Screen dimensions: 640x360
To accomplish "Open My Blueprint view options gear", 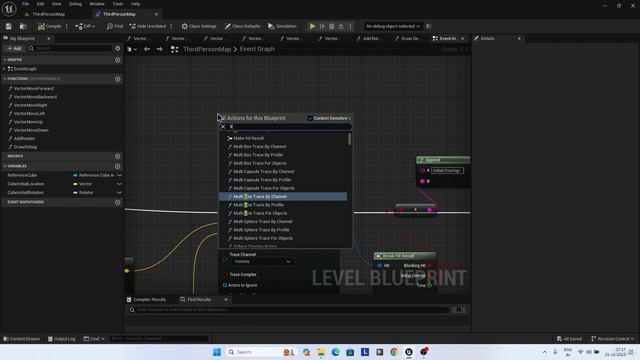I will click(x=118, y=48).
